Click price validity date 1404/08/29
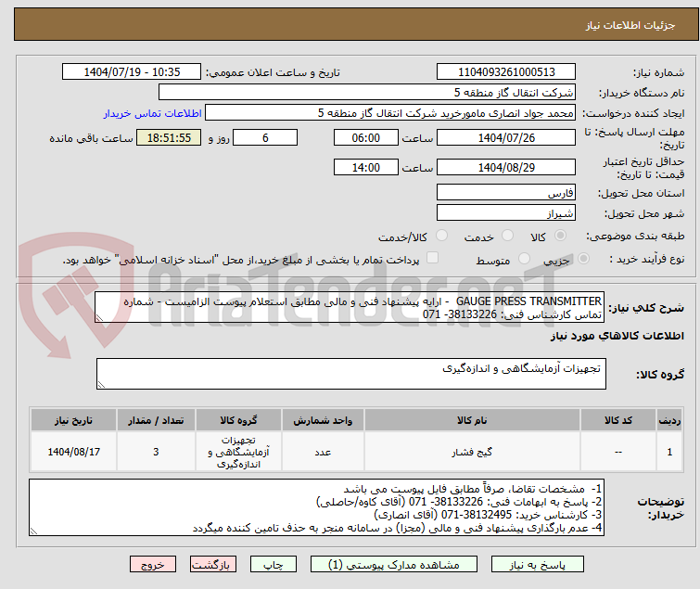This screenshot has width=700, height=589. (506, 168)
